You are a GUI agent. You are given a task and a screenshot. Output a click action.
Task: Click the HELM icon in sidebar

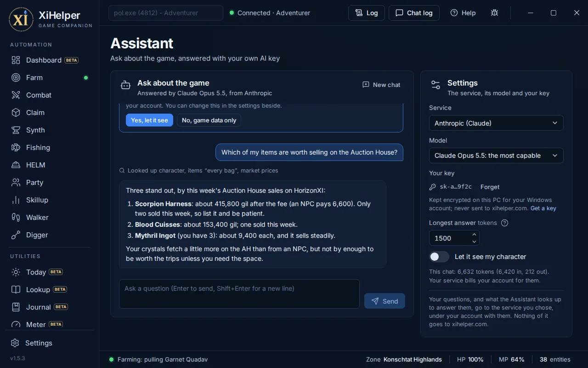pyautogui.click(x=16, y=165)
